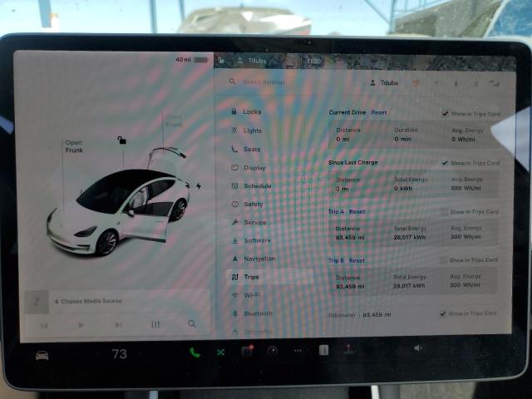Viewport: 532px width, 399px height.
Task: Reset Trip A
Action: point(357,211)
